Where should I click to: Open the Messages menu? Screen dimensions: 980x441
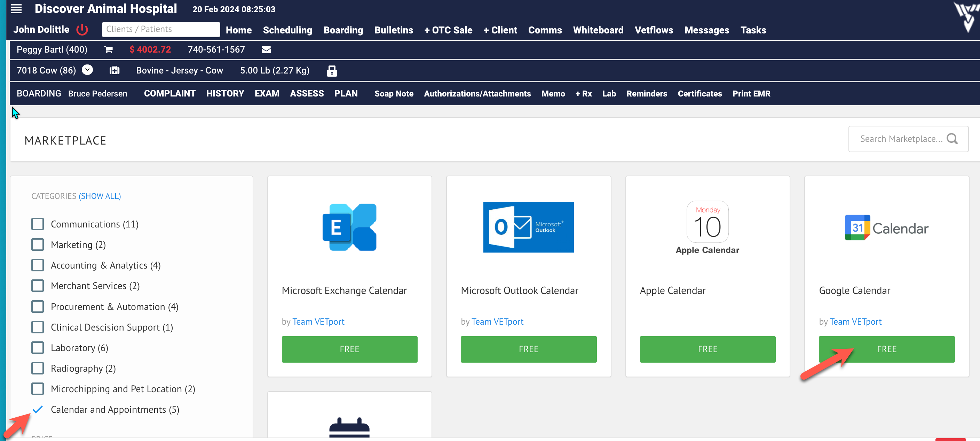[706, 30]
